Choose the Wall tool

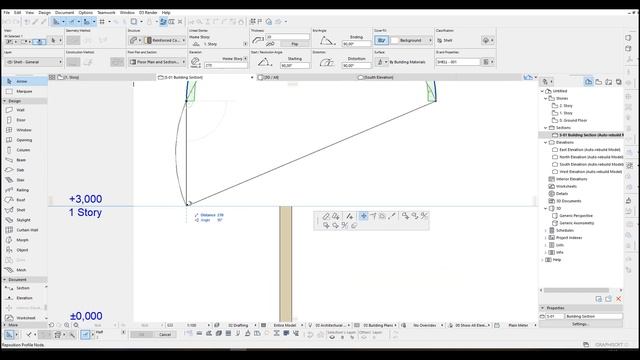(24, 110)
